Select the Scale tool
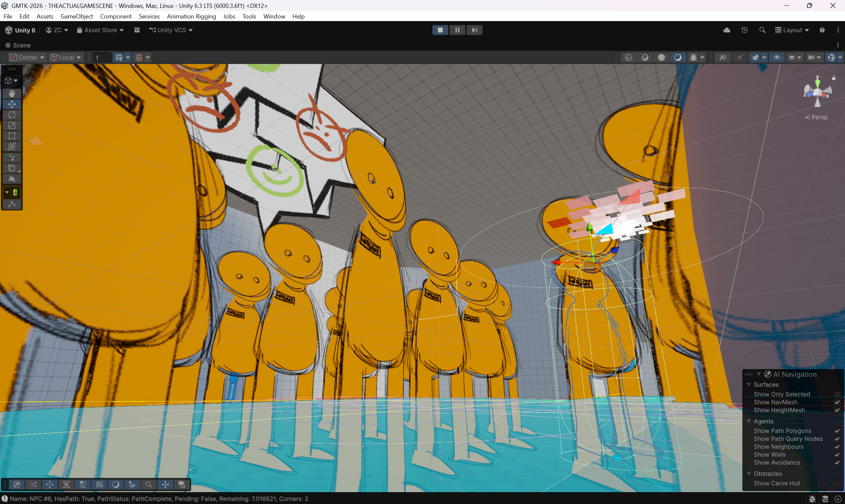The image size is (845, 504). coord(12,125)
